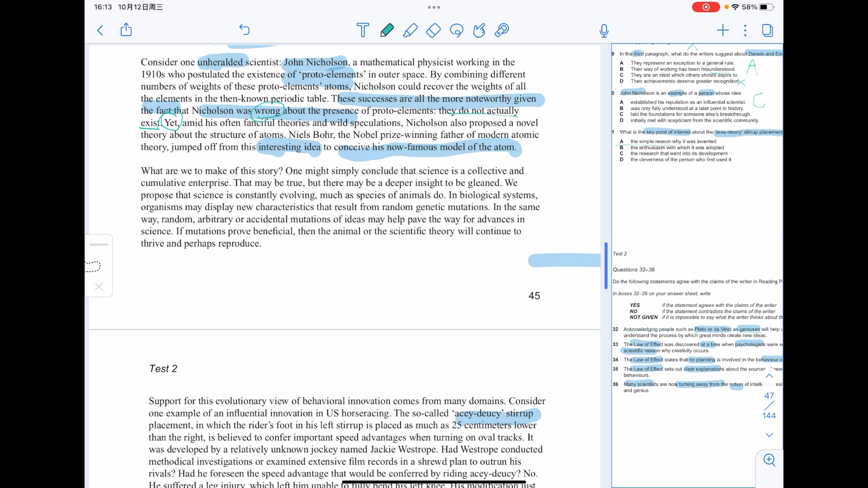Select the Highlighter tool
868x488 pixels.
410,30
